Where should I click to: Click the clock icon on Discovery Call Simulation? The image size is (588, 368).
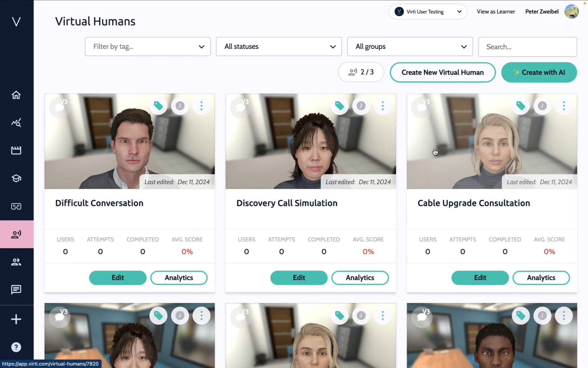361,106
